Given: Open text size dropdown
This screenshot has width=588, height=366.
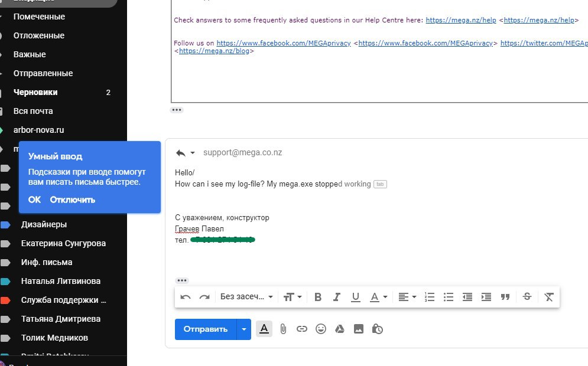Looking at the screenshot, I should coord(293,297).
